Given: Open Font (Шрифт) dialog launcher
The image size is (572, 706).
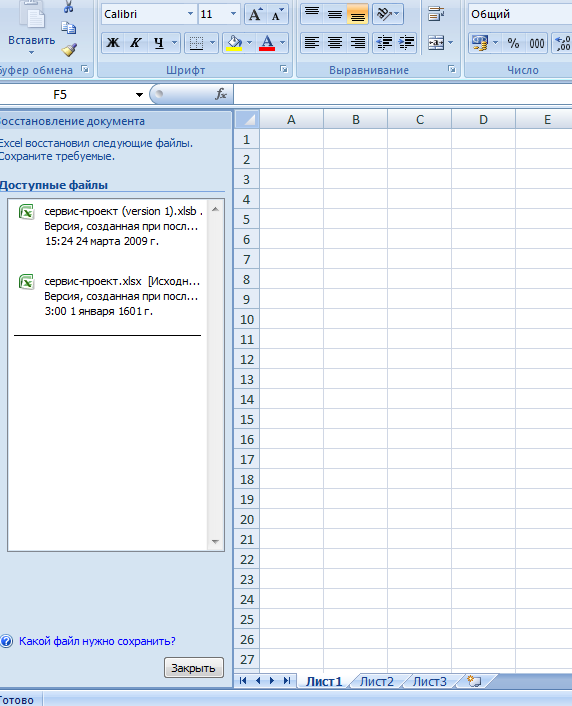Looking at the screenshot, I should pyautogui.click(x=284, y=69).
